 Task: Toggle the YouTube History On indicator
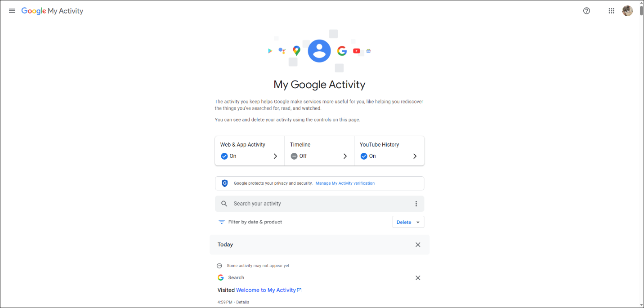click(364, 156)
